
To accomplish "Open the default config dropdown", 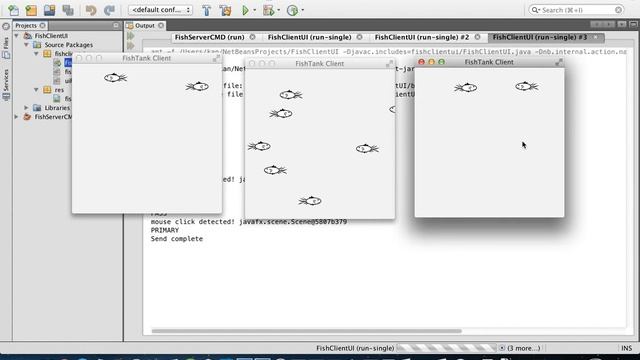I will click(x=160, y=10).
